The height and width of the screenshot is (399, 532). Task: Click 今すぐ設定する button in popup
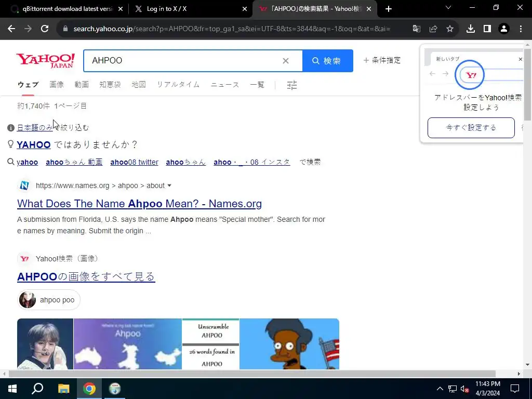[x=471, y=128]
